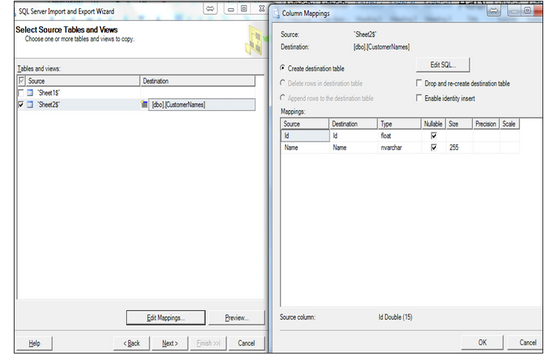The image size is (553, 362).
Task: Click the Source header in Mappings grid
Action: [305, 124]
